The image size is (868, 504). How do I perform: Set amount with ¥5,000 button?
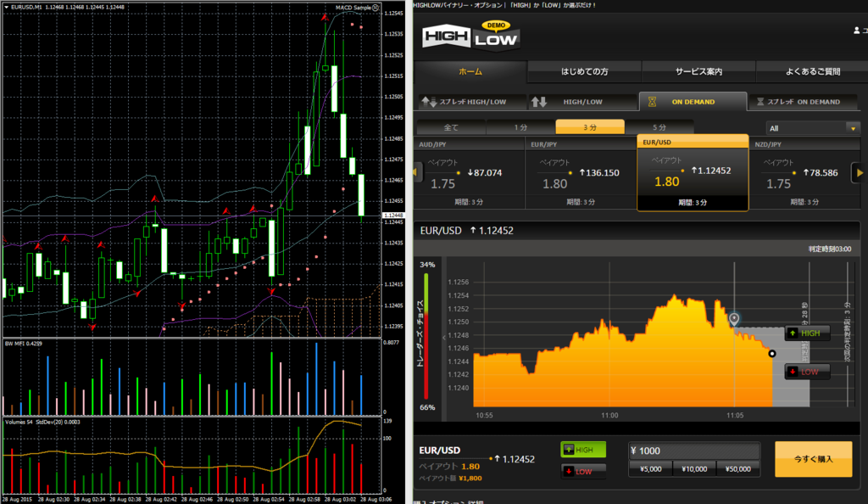pyautogui.click(x=650, y=469)
